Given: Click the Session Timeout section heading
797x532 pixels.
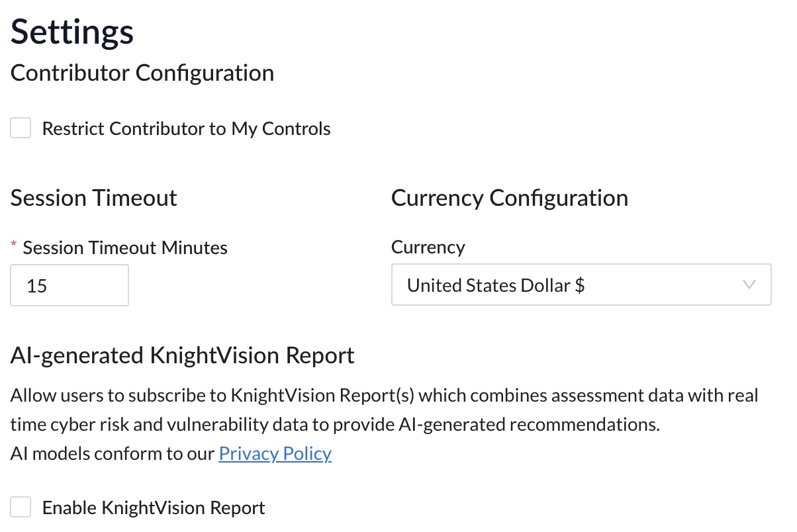Looking at the screenshot, I should coord(94,198).
